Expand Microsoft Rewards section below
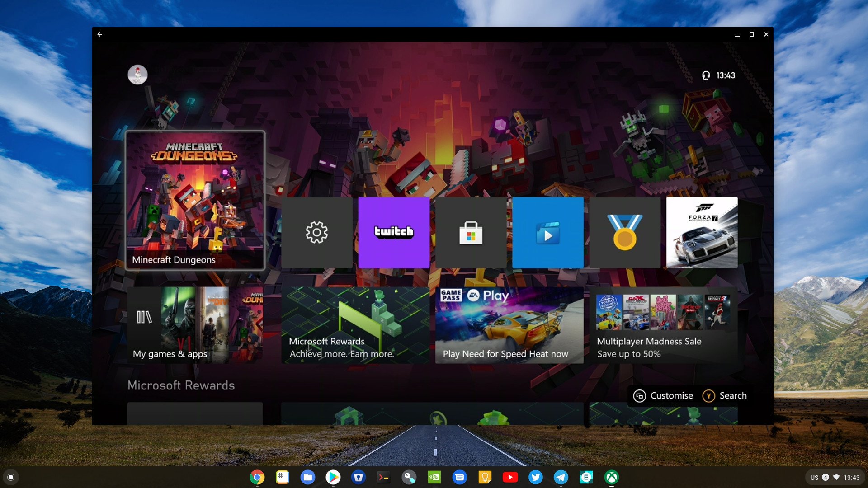Screen dimensions: 868x488 [x=181, y=385]
